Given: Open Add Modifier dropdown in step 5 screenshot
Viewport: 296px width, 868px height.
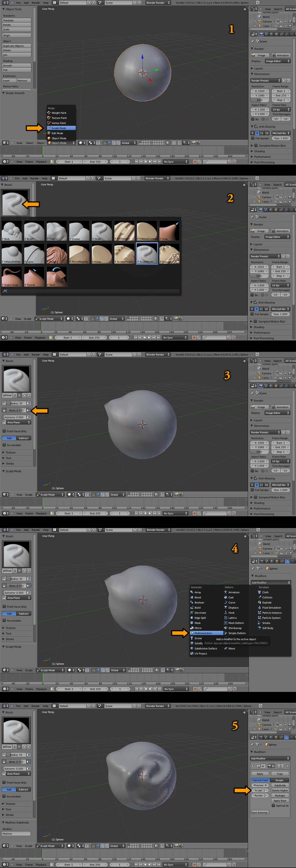Looking at the screenshot, I should (270, 759).
